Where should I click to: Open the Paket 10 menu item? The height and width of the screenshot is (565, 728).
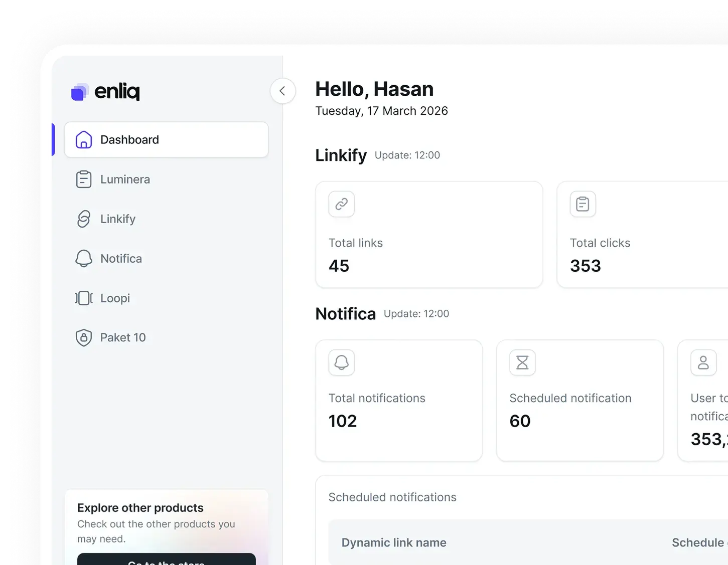click(x=167, y=338)
